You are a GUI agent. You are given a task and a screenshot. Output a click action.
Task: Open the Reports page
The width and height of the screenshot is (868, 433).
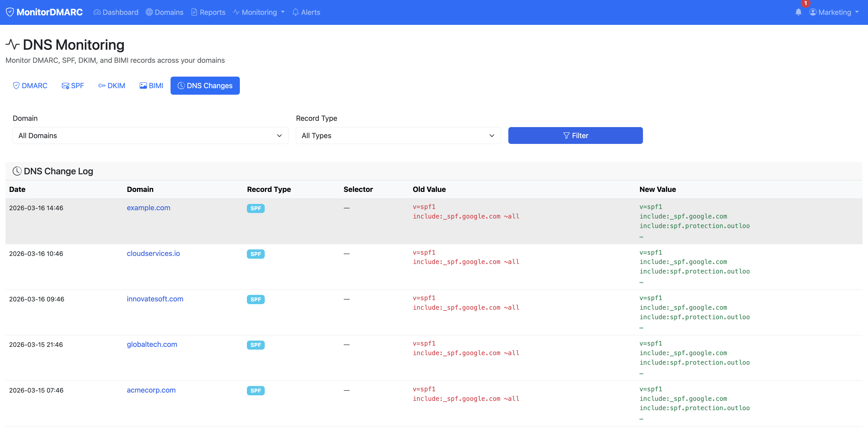pyautogui.click(x=208, y=12)
